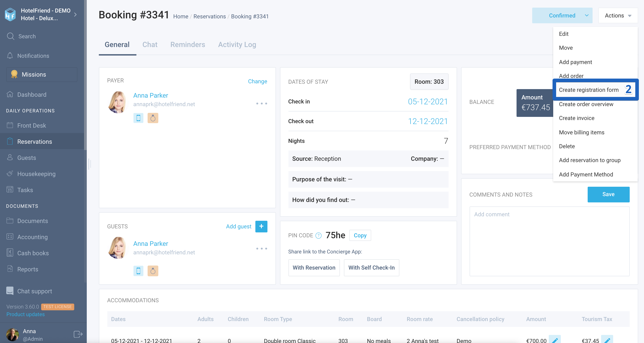Click the Front Desk calendar icon
This screenshot has height=343, width=644.
point(10,125)
